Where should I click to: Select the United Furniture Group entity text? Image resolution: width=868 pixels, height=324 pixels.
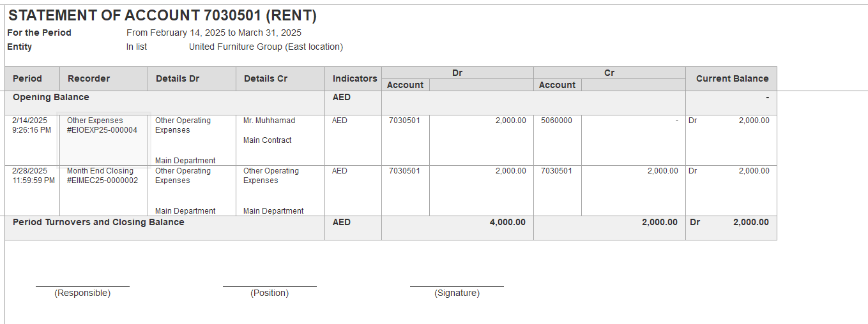[x=266, y=47]
